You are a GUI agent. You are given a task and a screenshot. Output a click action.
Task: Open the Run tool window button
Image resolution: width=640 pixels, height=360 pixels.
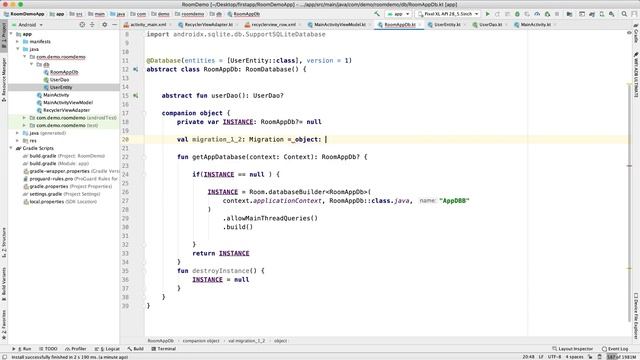coord(22,349)
